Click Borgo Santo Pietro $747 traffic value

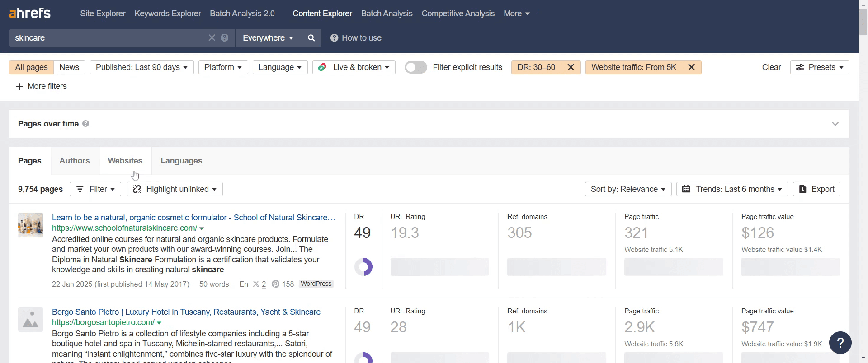click(758, 327)
